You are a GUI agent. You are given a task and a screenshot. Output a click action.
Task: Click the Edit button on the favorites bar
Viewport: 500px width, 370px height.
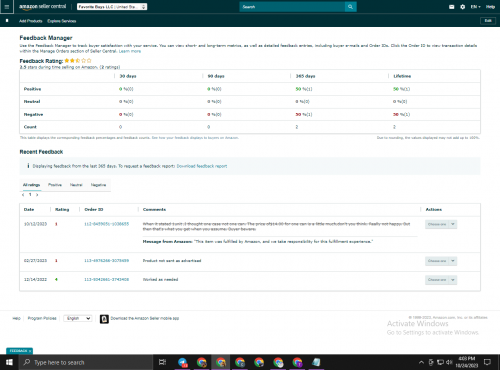(488, 21)
